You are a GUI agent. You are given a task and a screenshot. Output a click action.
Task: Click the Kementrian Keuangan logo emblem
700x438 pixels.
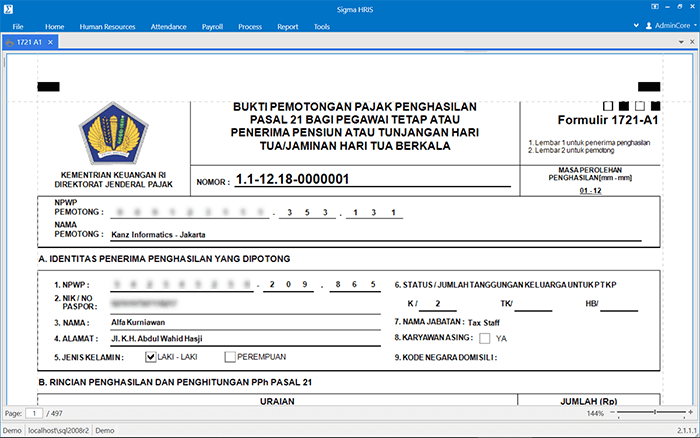pyautogui.click(x=113, y=133)
